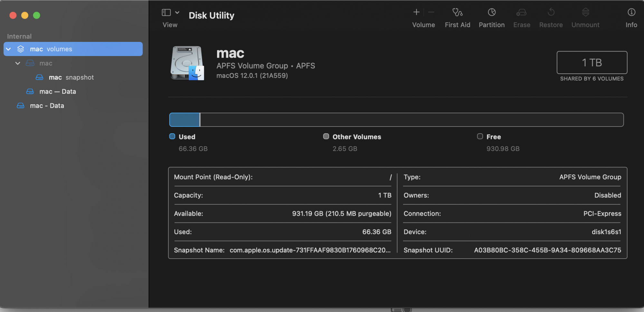This screenshot has height=312, width=644.
Task: Click the drive icon of outermost 'mac - Data' volume
Action: click(x=21, y=106)
